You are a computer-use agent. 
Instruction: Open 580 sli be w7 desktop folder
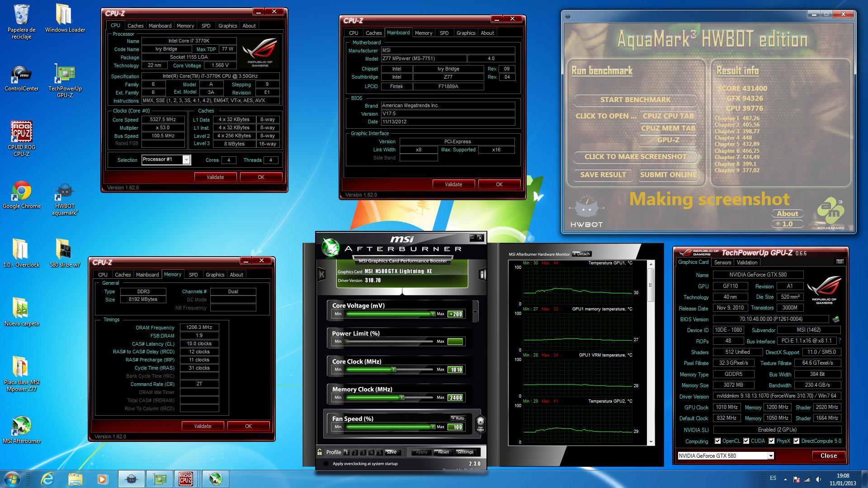65,253
